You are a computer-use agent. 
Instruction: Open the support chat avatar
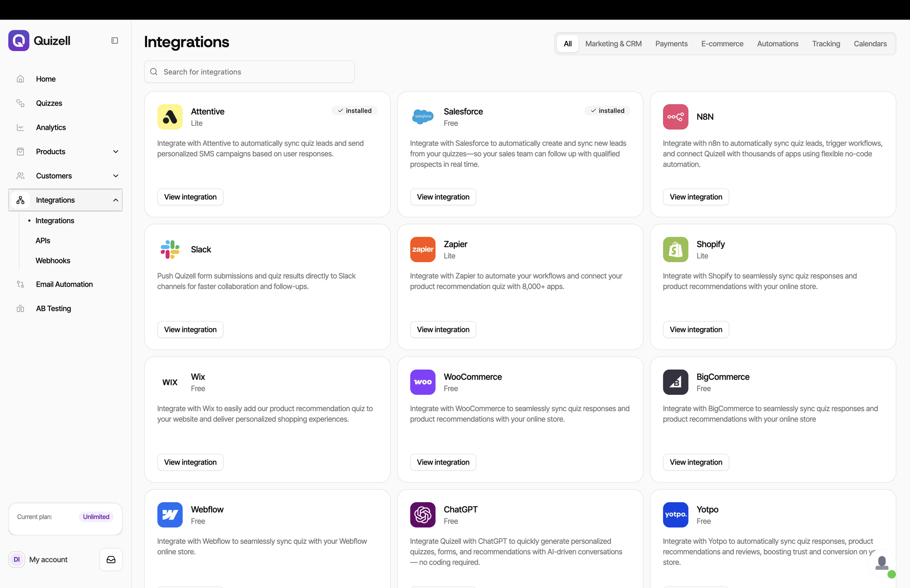[882, 563]
